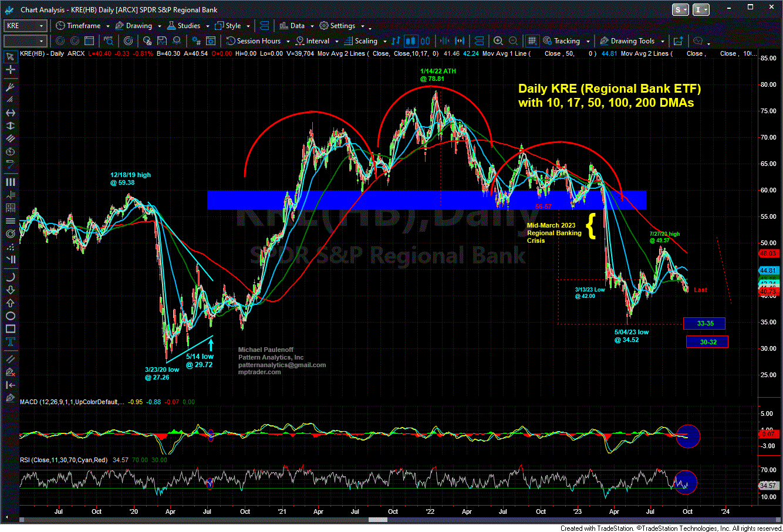Select the pointer cursor tool
The height and width of the screenshot is (532, 783).
(10, 57)
